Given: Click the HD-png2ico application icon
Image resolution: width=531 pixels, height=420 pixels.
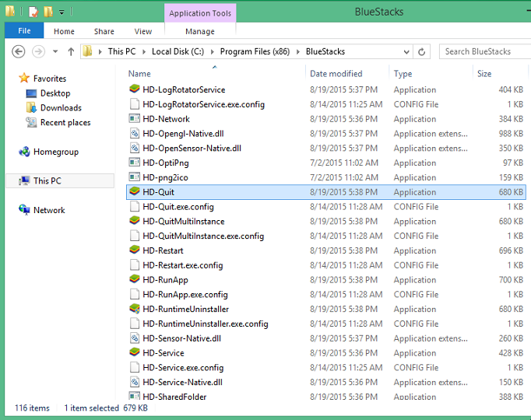Looking at the screenshot, I should click(135, 177).
